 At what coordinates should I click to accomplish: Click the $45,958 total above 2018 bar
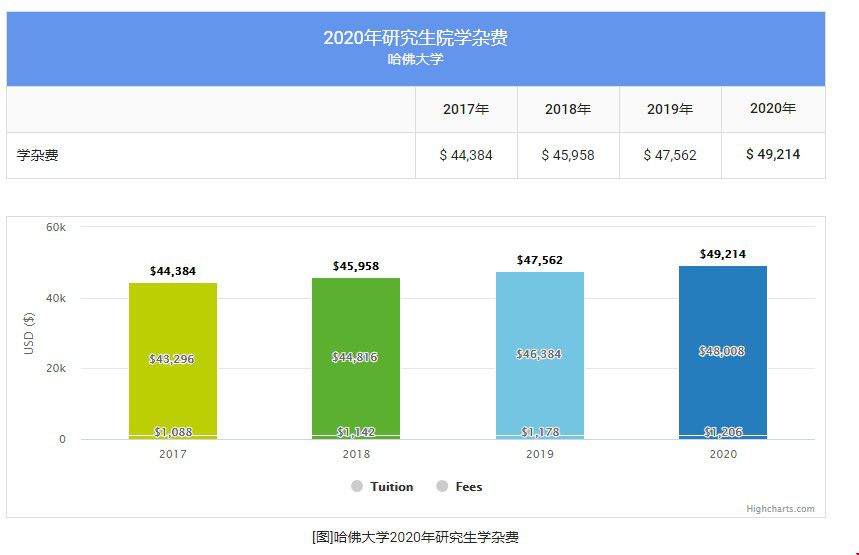click(356, 266)
